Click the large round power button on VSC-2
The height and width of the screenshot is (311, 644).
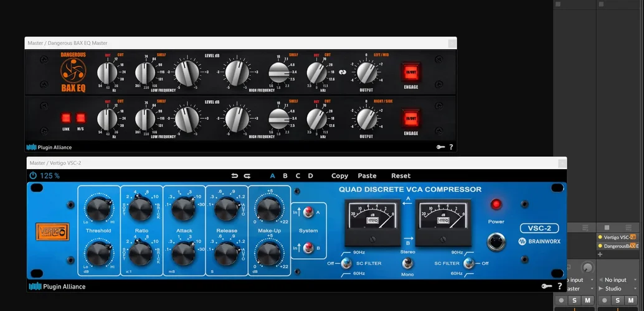tap(496, 242)
